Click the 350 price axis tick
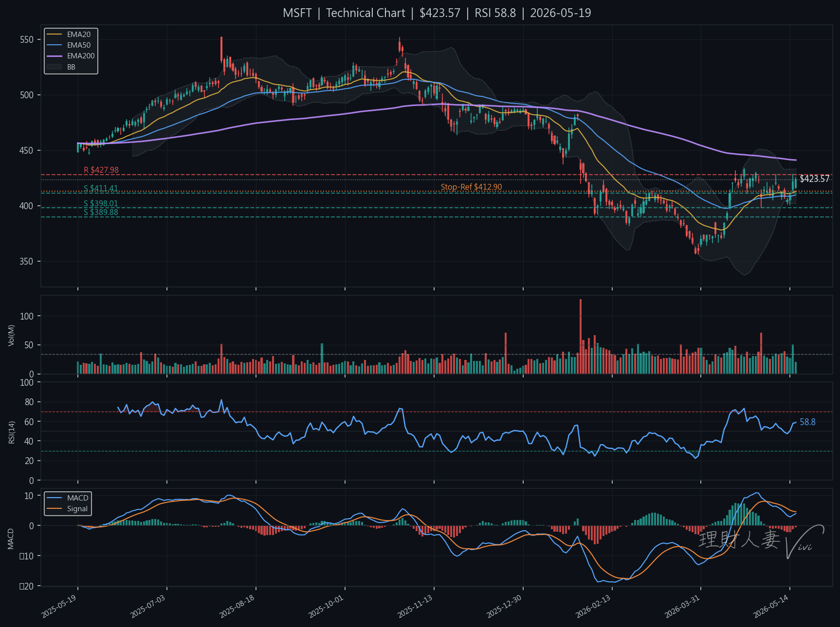Image resolution: width=840 pixels, height=627 pixels. point(27,262)
